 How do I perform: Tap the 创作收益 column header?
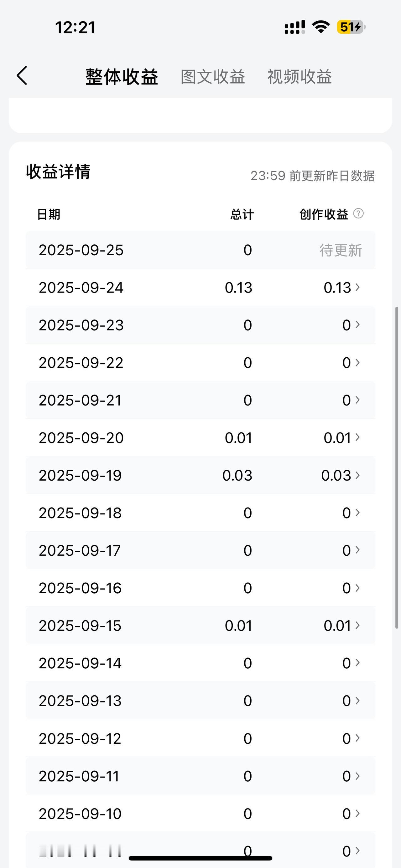(323, 214)
